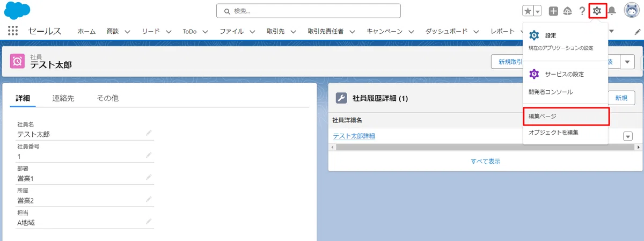This screenshot has width=644, height=241.
Task: Edit the 部署 field pencil icon
Action: [149, 177]
